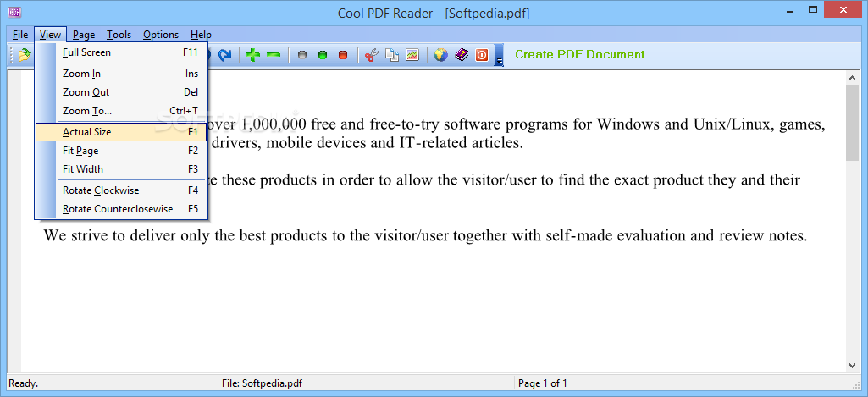Maximize the Cool PDF Reader window
Viewport: 868px width, 397px height.
813,10
